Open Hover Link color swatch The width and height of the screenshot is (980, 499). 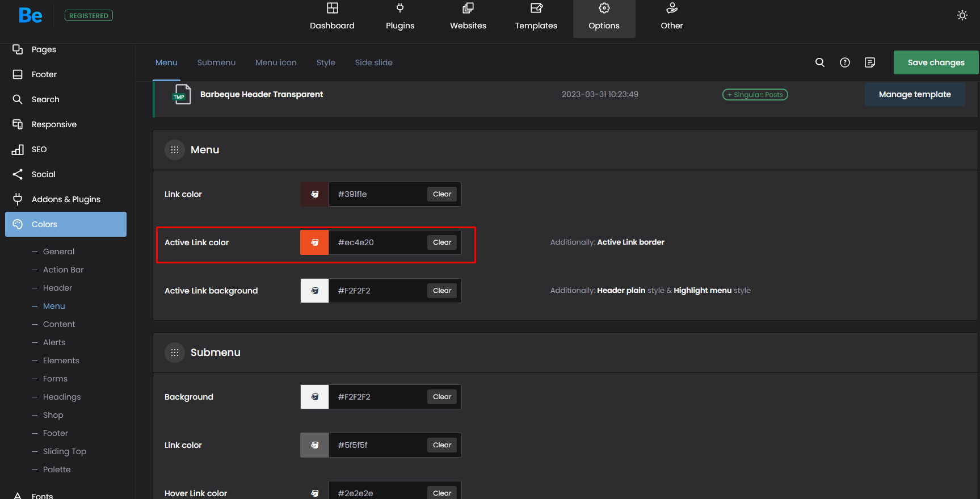314,492
